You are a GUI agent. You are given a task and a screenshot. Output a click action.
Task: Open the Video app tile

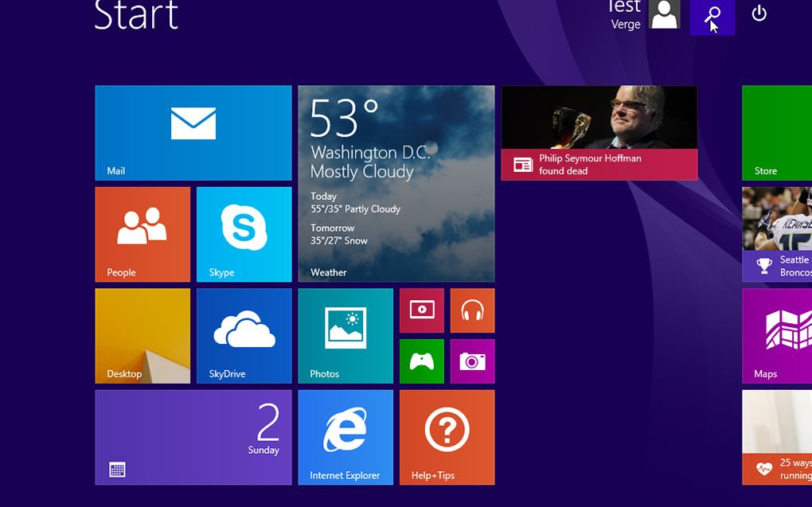tap(421, 310)
